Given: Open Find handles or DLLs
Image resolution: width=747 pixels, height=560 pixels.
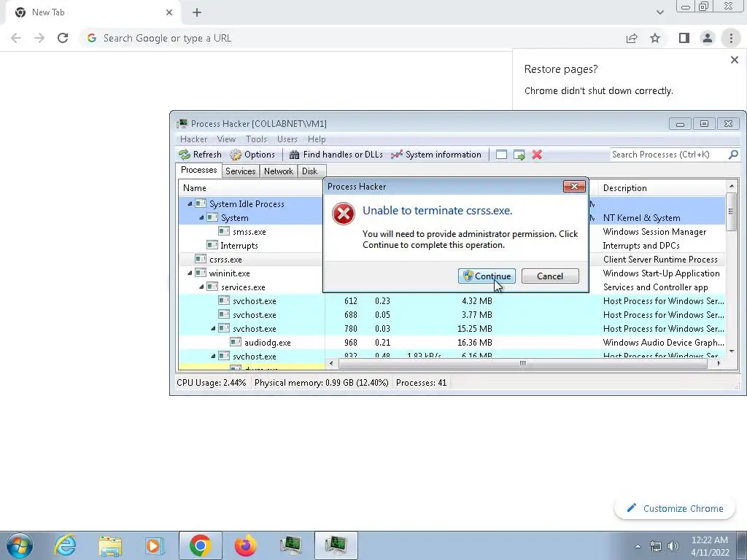Looking at the screenshot, I should pos(336,155).
